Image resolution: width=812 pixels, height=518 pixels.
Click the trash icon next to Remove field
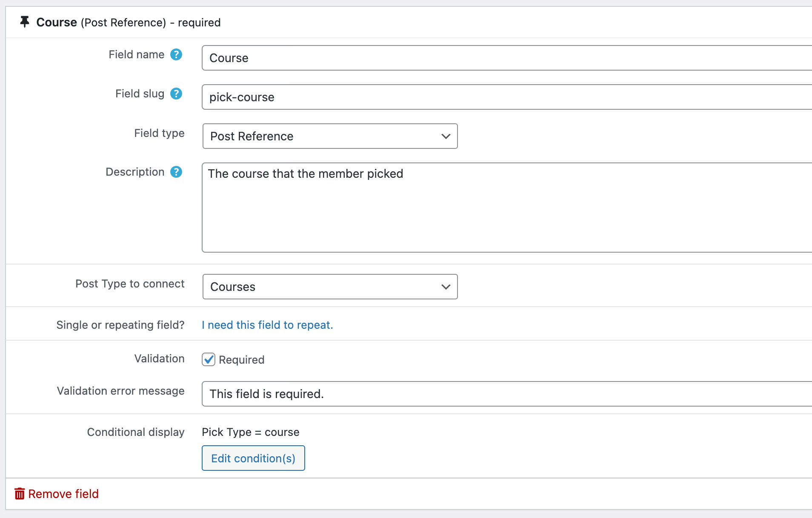coord(20,494)
